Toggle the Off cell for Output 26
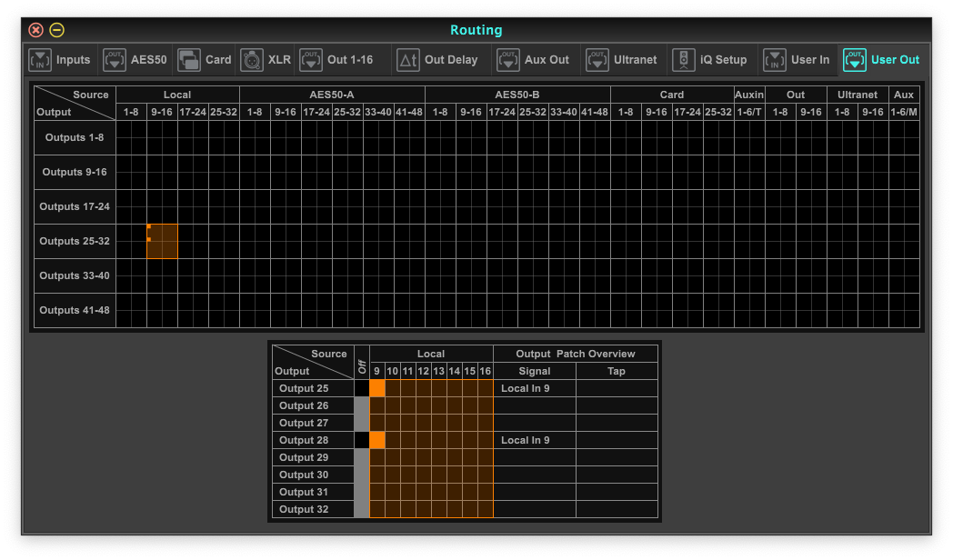Image resolution: width=953 pixels, height=560 pixels. coord(362,405)
